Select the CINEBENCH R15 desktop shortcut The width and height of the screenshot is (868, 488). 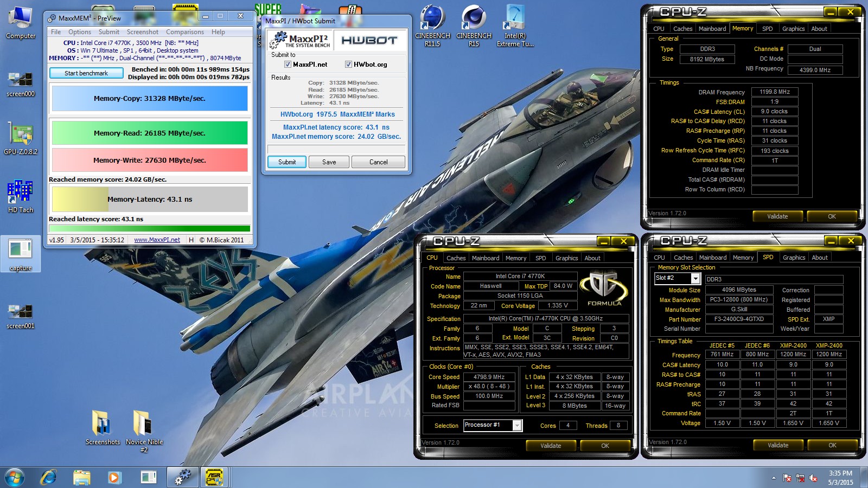click(x=474, y=25)
